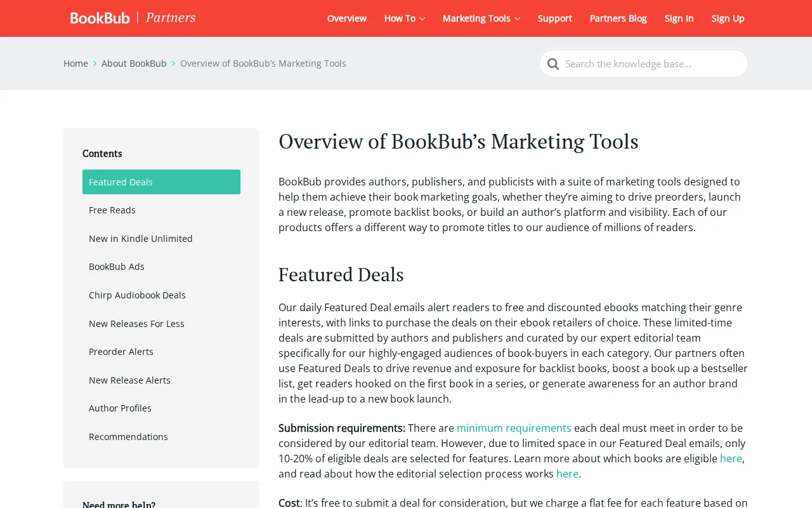This screenshot has width=812, height=508.
Task: Go to Home breadcrumb
Action: point(75,63)
